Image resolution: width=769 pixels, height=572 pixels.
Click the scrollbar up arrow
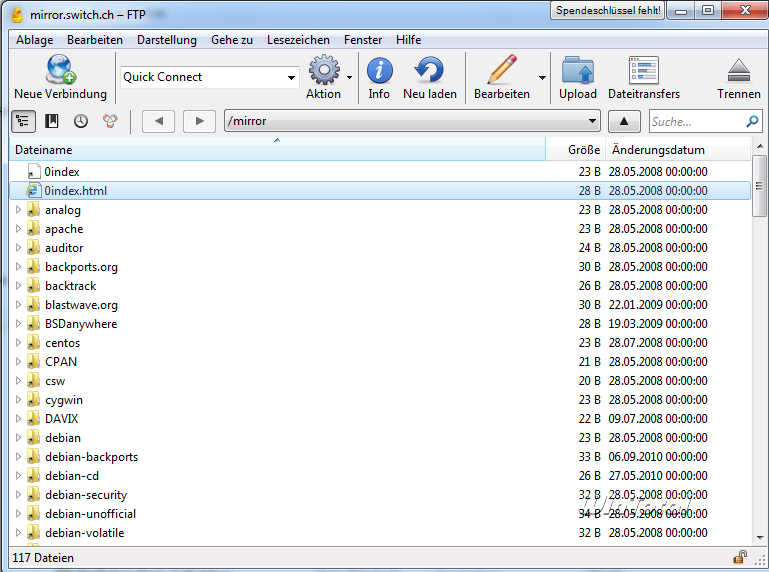760,146
